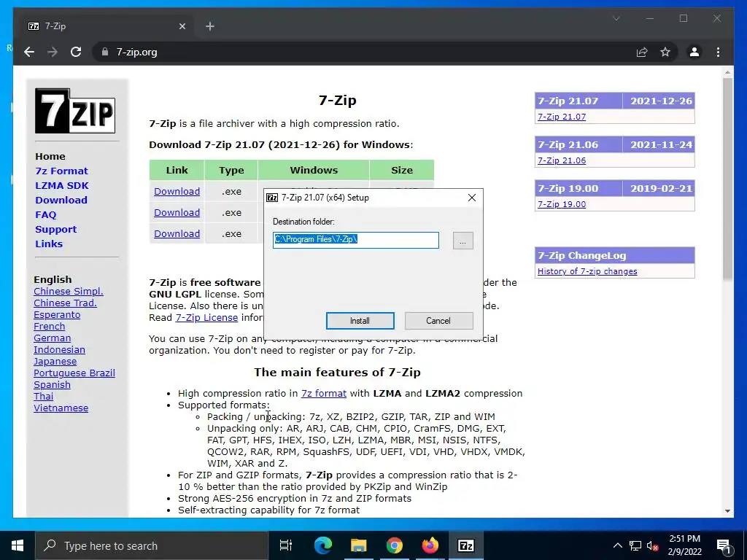The image size is (747, 560).
Task: Open Support in the sidebar
Action: pos(55,230)
